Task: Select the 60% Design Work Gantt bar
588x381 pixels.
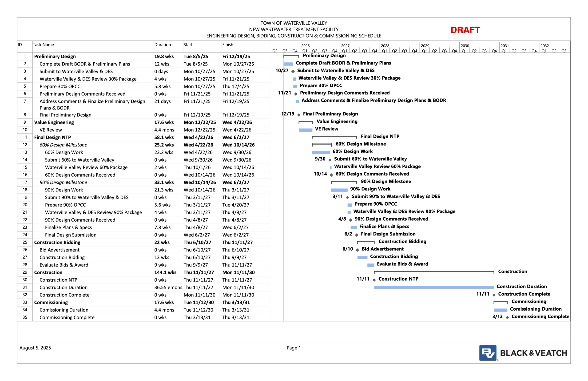Action: (321, 153)
